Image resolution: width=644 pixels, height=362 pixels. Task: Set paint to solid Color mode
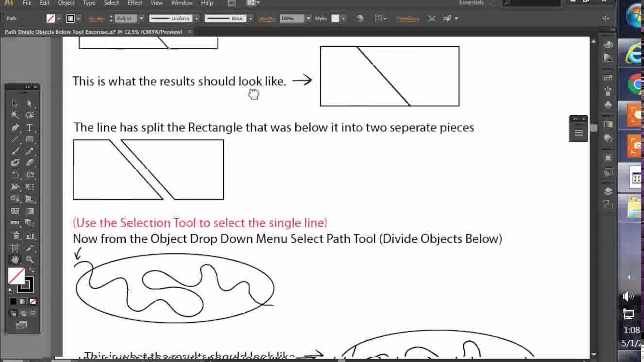point(13,302)
